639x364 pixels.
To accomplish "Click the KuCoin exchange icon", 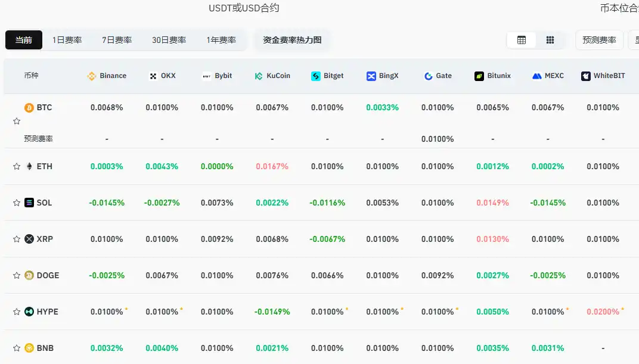I will [258, 76].
